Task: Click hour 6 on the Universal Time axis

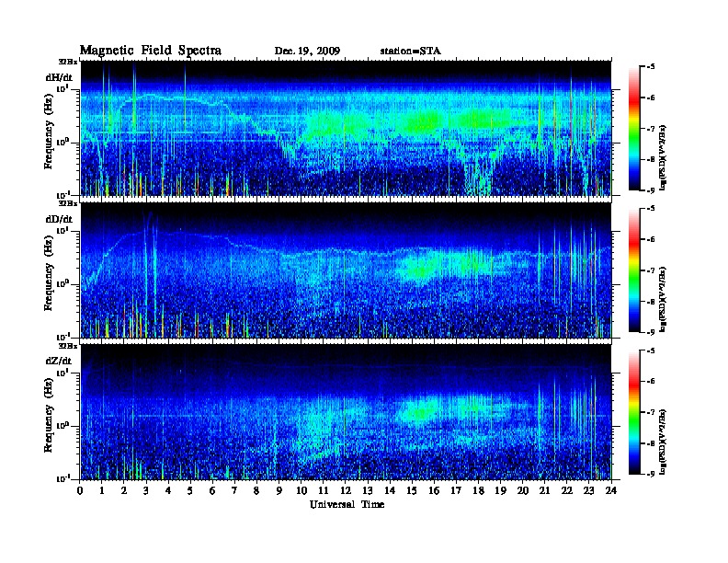Action: pos(212,490)
